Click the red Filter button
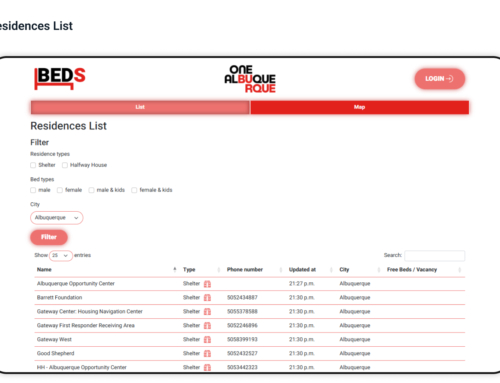 (49, 237)
